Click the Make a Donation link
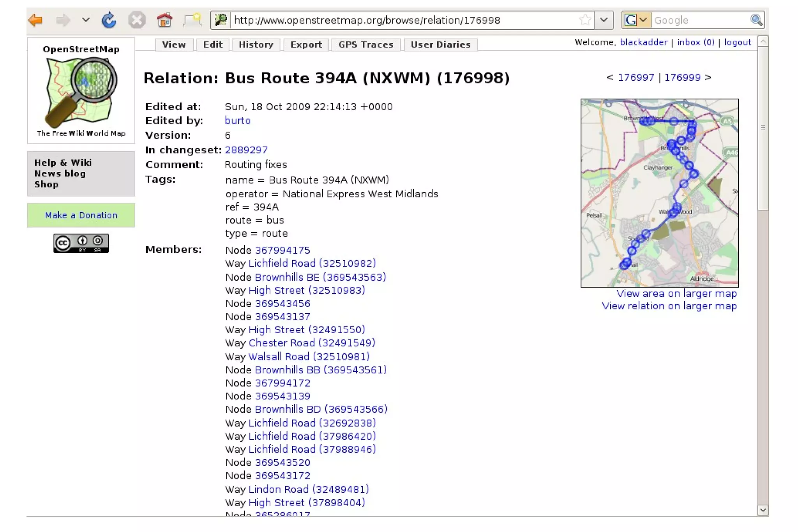 (x=81, y=215)
